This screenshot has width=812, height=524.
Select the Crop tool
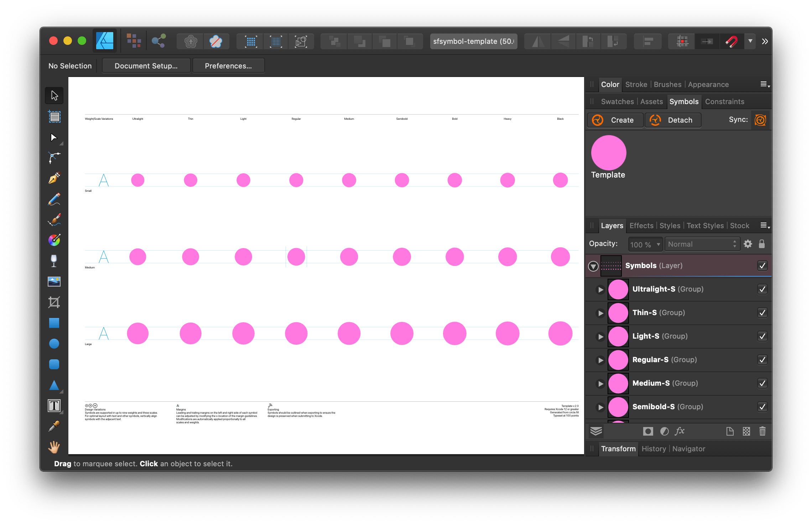point(54,302)
